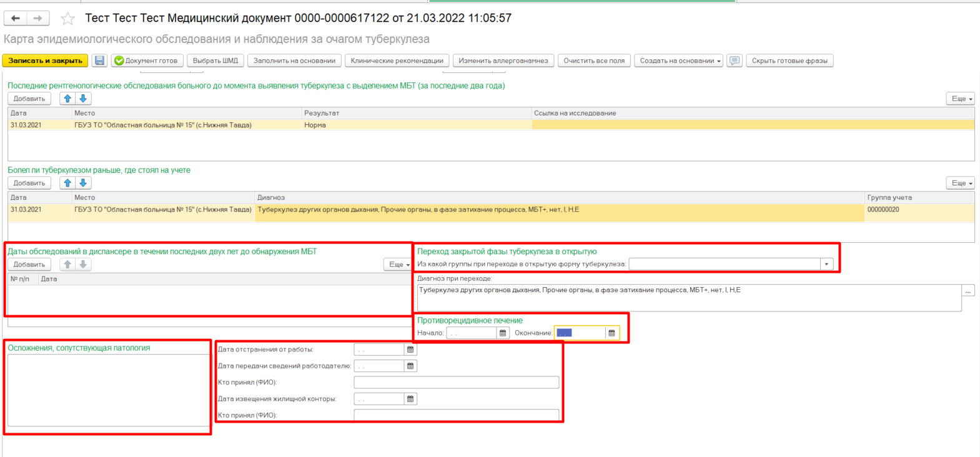Save document using the floppy disk icon
The width and height of the screenshot is (980, 457).
click(99, 61)
